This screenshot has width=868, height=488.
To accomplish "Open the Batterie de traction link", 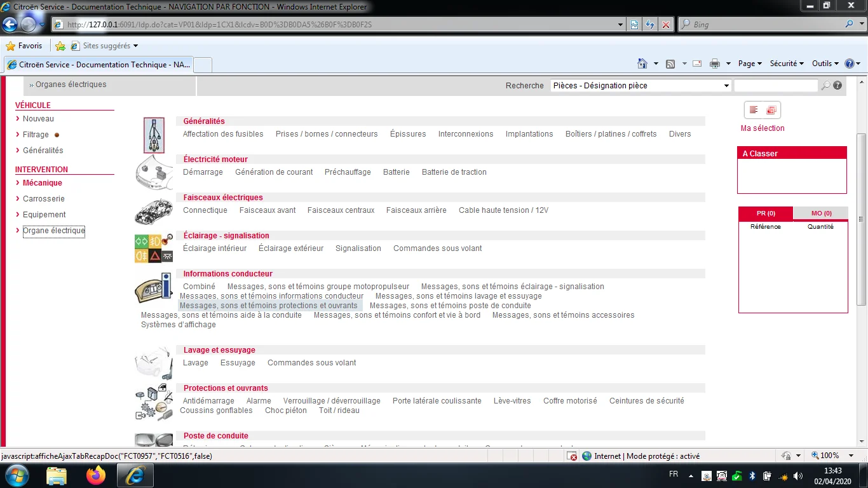I will point(454,172).
